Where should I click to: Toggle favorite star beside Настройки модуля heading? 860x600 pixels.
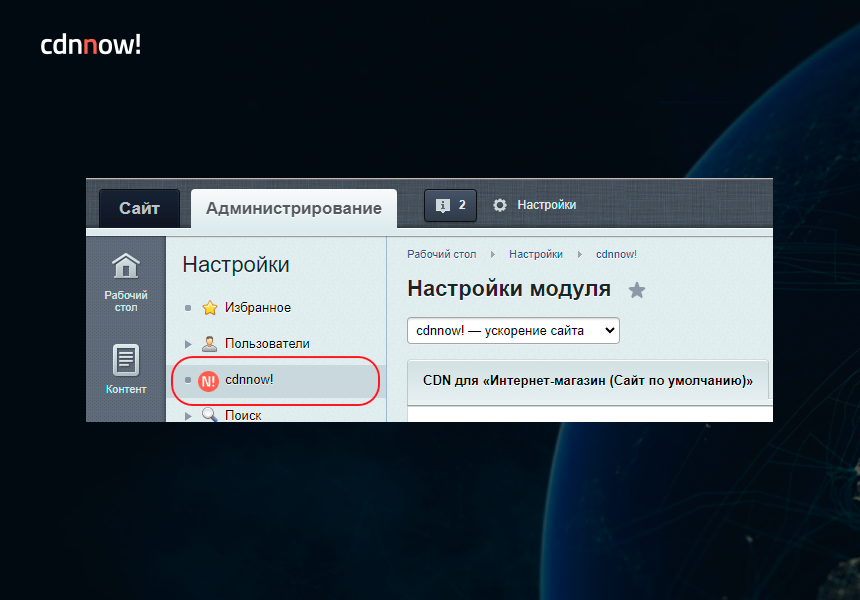[637, 288]
